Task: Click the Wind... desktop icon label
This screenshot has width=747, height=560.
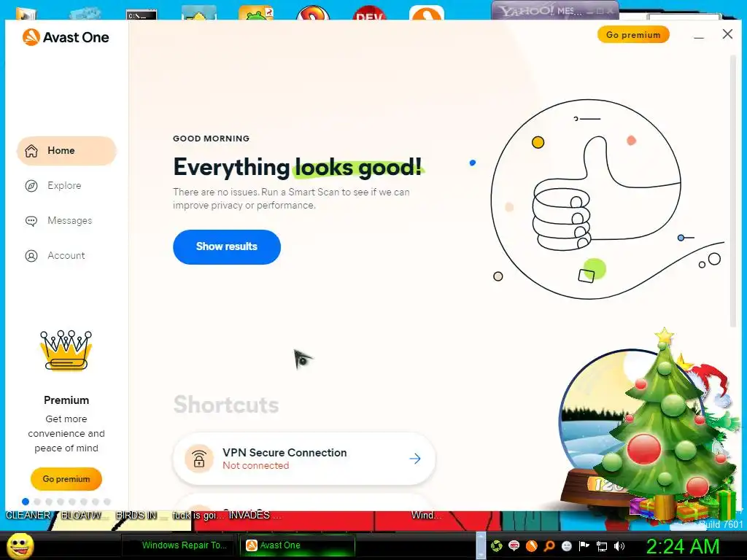Action: click(426, 516)
